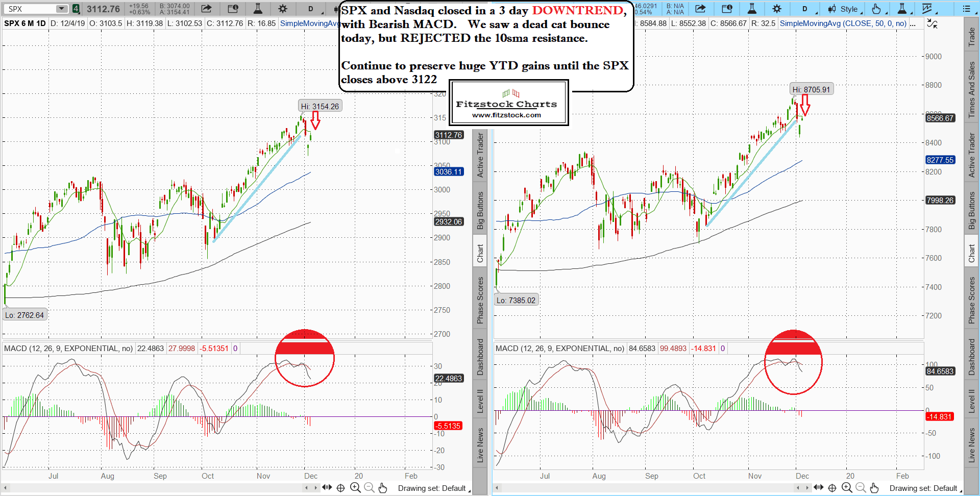Click the Patterns chart icon in right toolbar

click(927, 9)
